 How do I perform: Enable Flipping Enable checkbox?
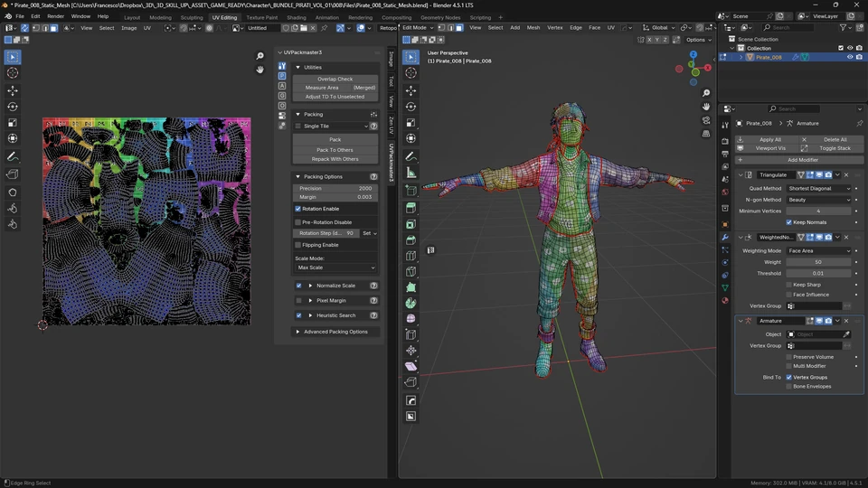tap(297, 245)
